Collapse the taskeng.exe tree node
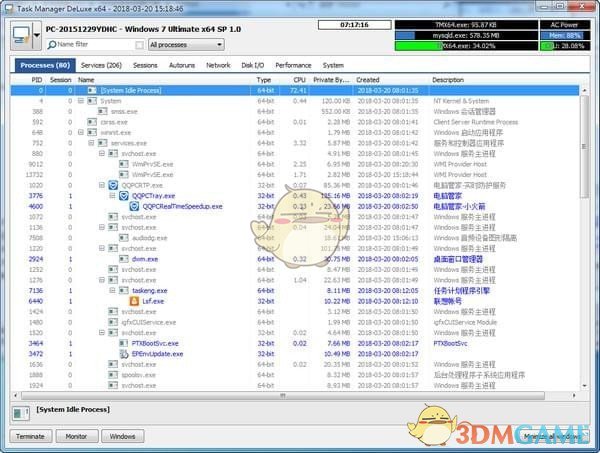The width and height of the screenshot is (600, 453). coord(112,291)
